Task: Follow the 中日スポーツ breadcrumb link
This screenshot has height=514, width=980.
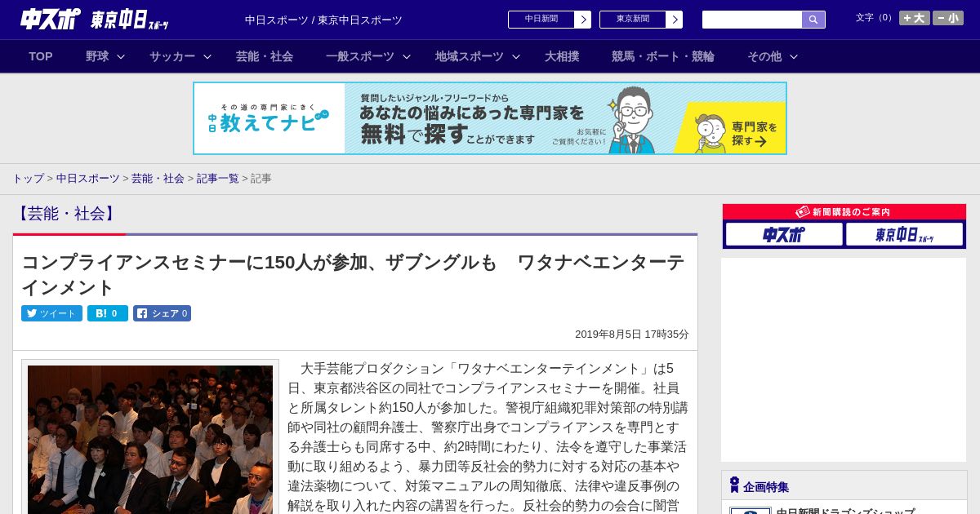Action: pos(88,179)
